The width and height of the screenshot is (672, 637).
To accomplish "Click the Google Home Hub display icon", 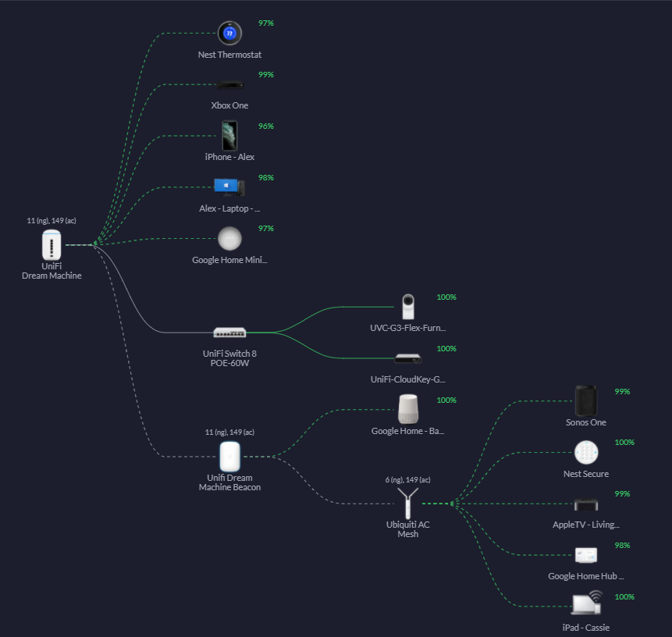I will coord(586,555).
